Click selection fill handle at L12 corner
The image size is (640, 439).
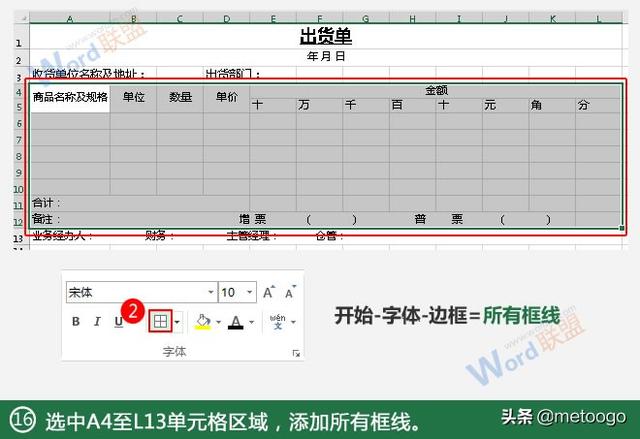622,228
